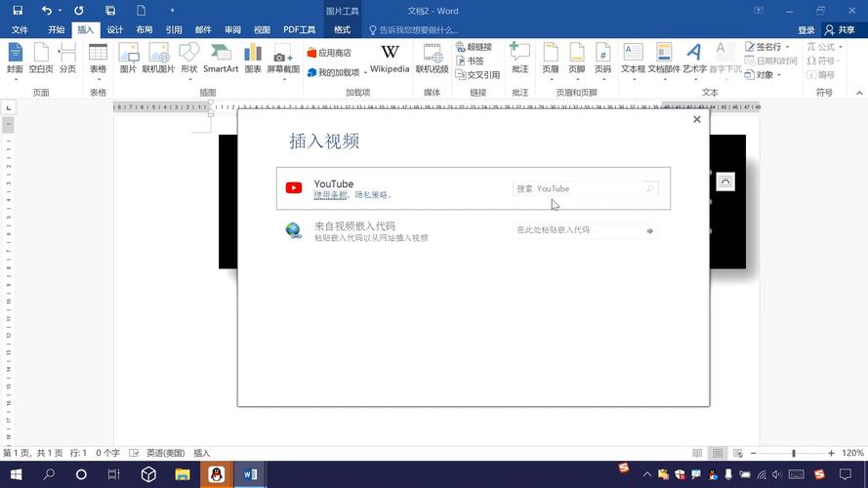
Task: Zoom out with the minus button
Action: (x=754, y=453)
